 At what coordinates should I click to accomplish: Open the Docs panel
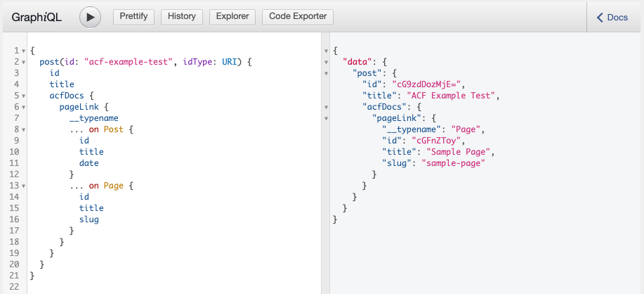tap(612, 18)
